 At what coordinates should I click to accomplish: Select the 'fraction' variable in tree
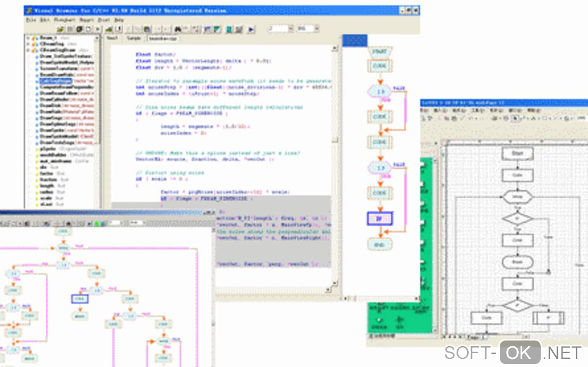click(x=48, y=180)
